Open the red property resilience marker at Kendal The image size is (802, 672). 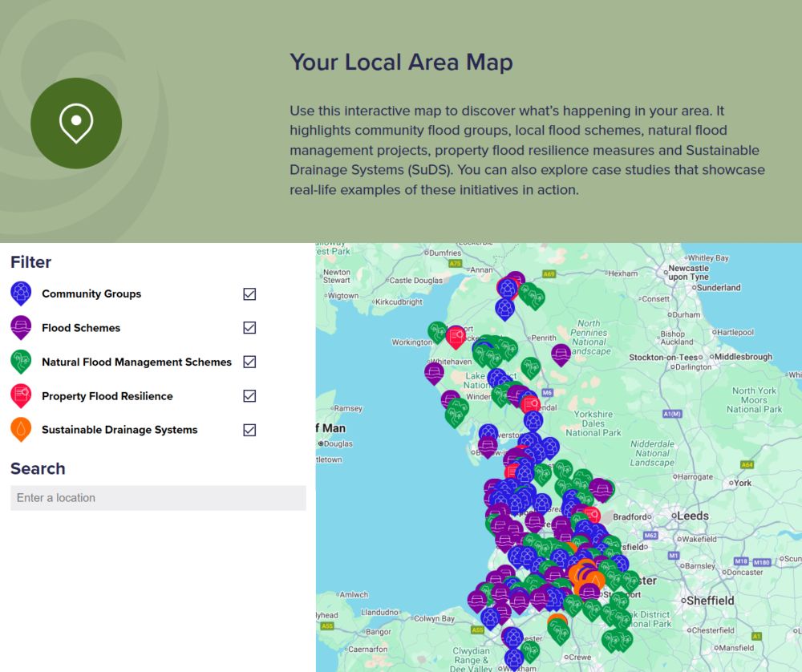pos(531,404)
